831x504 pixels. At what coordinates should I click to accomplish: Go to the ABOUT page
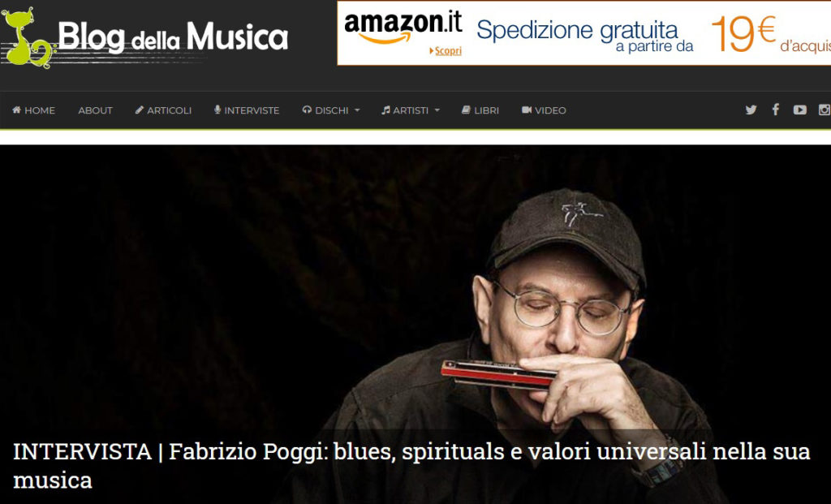tap(96, 110)
